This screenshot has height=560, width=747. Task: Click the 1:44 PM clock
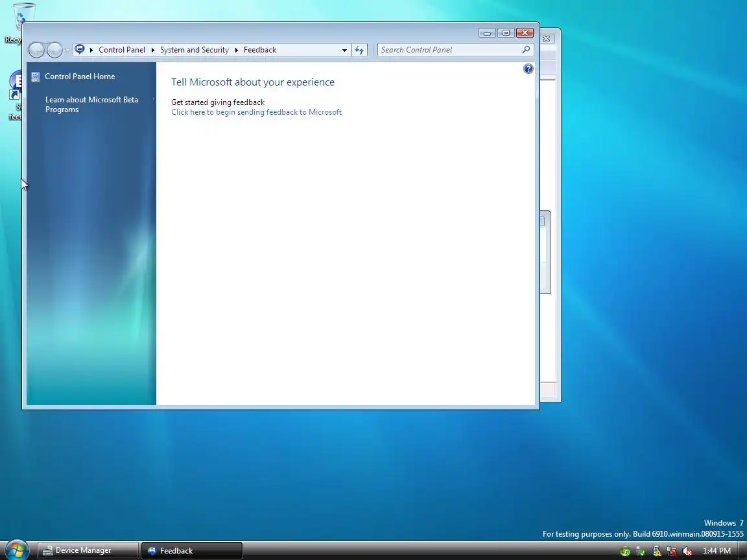pos(717,551)
